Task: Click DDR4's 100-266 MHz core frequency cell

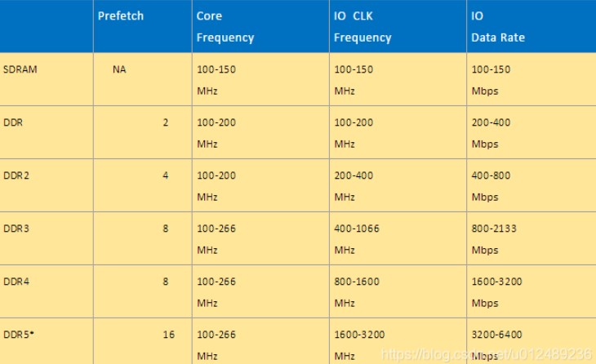Action: [x=216, y=291]
